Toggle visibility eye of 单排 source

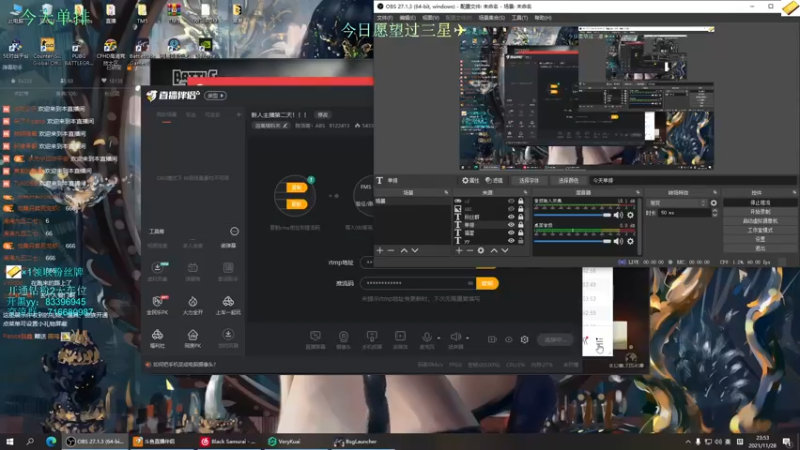(511, 224)
